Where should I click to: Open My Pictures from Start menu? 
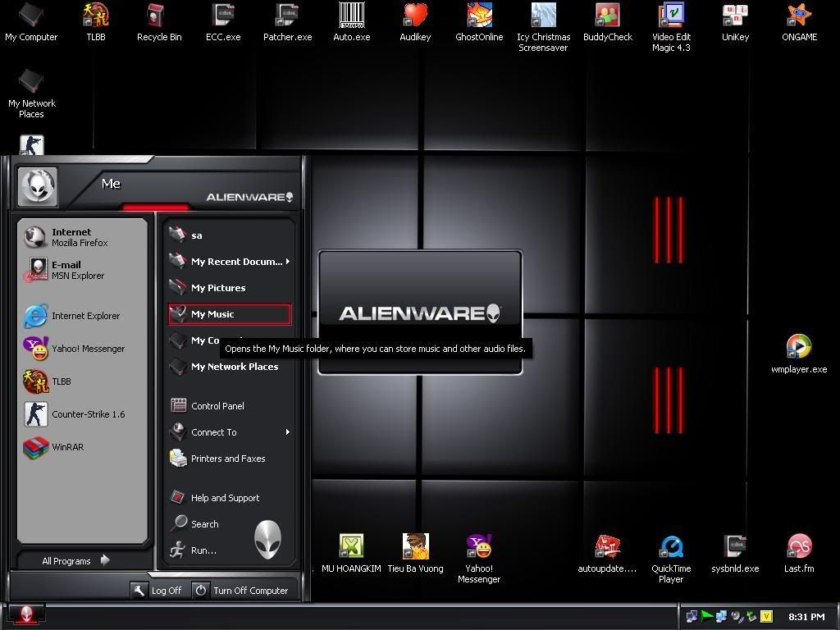click(x=230, y=288)
